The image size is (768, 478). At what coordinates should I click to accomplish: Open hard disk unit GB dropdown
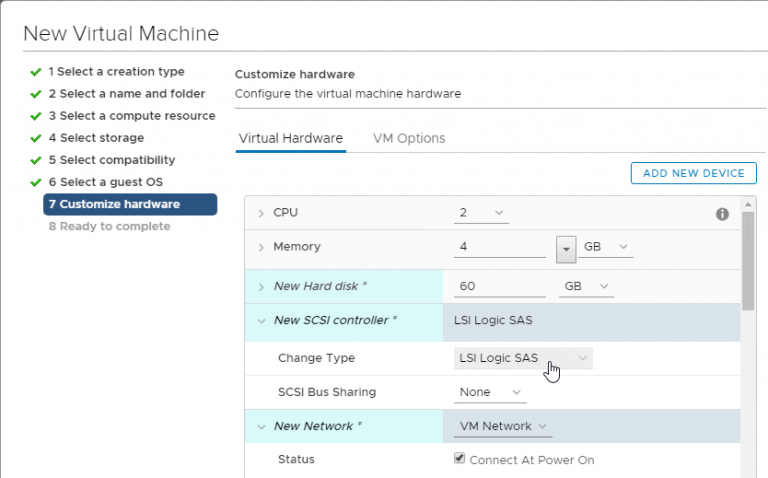coord(587,287)
